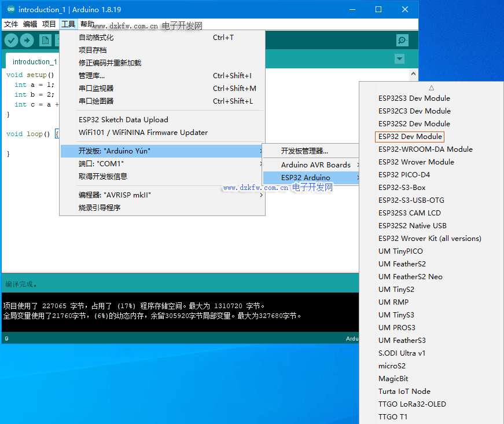Open 开发板管理器... from the submenu
Image resolution: width=504 pixels, height=424 pixels.
[304, 151]
